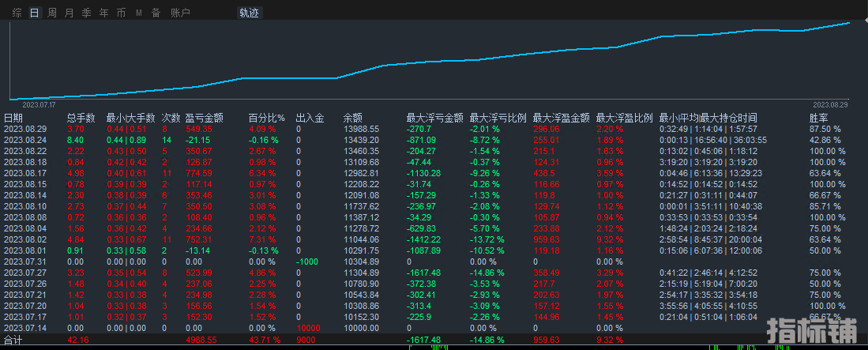Click the 774.59 profit amount

(198, 173)
